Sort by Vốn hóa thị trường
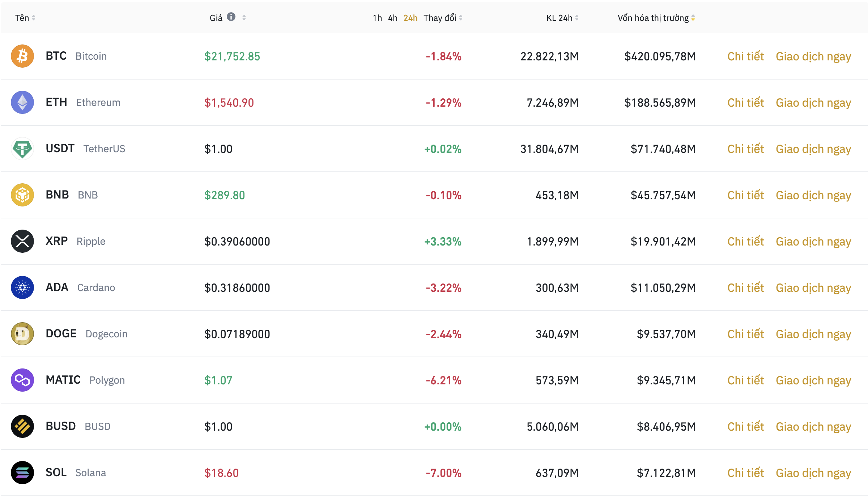This screenshot has width=868, height=499. (656, 18)
